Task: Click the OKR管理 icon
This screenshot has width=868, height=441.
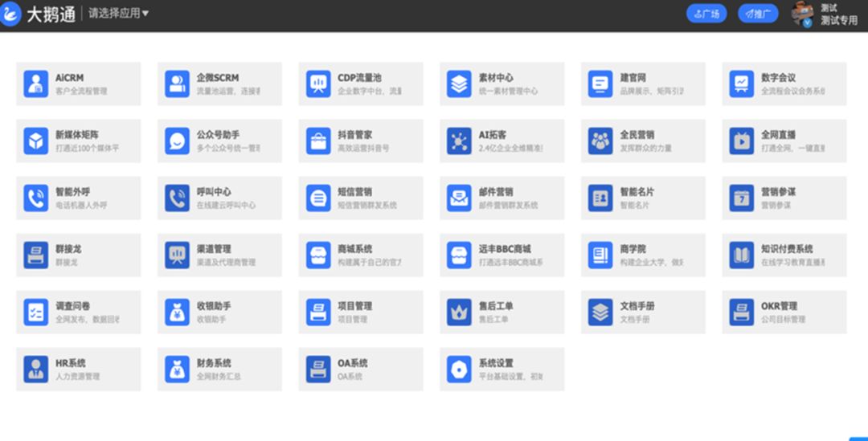Action: coord(742,312)
